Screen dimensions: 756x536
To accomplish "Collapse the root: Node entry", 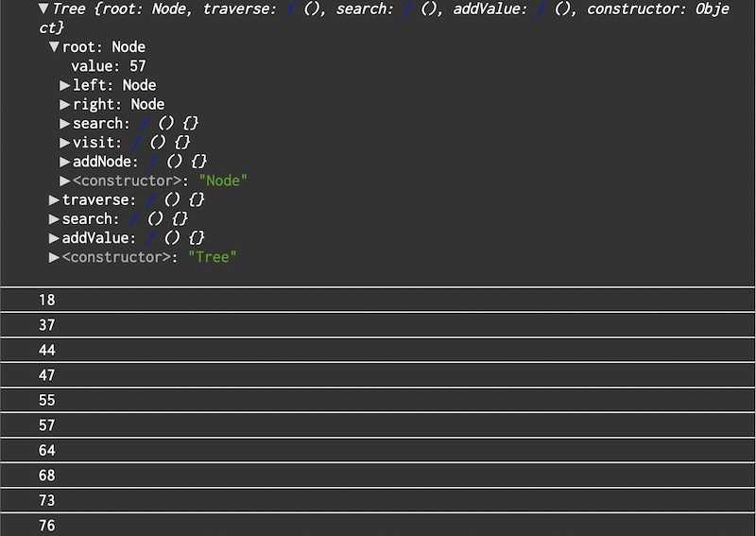I will [x=55, y=47].
